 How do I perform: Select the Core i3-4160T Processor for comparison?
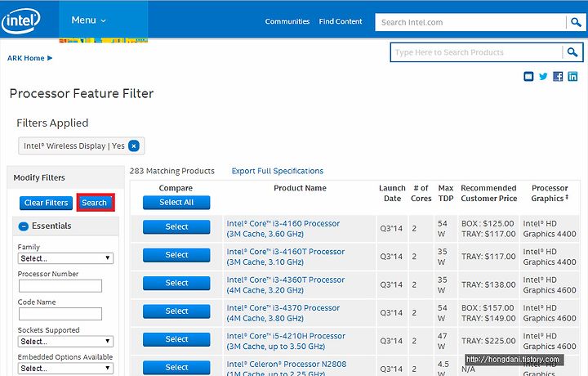click(x=176, y=255)
